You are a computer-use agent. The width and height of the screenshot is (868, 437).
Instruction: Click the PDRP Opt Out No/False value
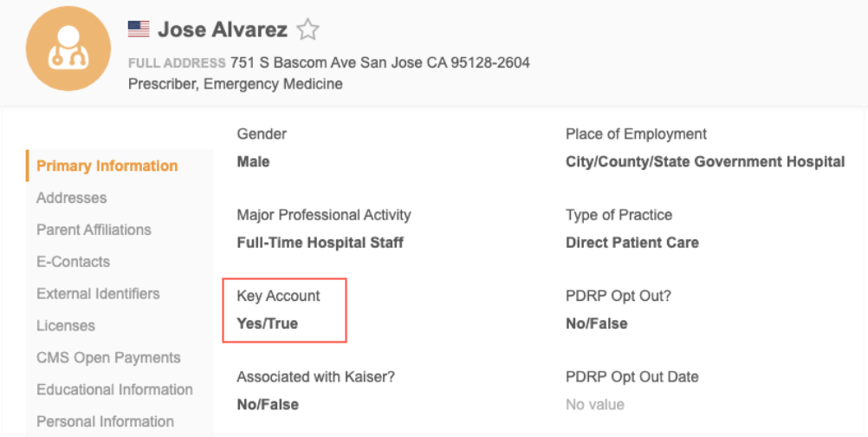pos(596,323)
